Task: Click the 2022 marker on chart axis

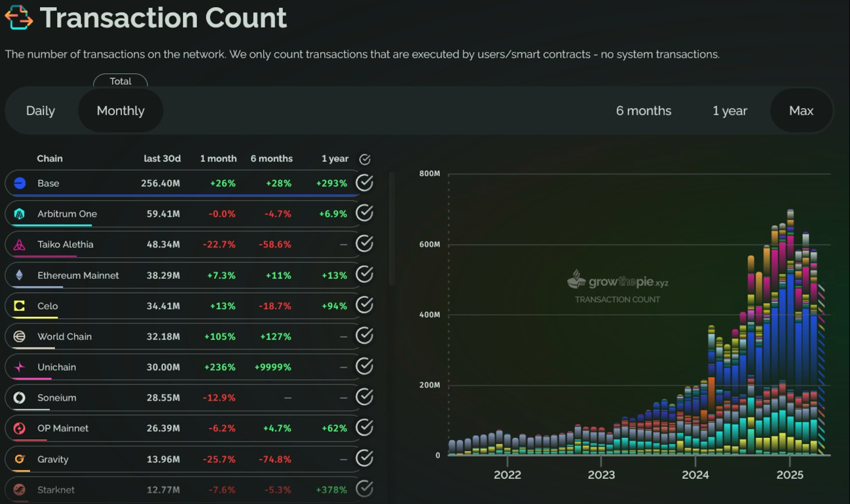Action: coord(507,474)
